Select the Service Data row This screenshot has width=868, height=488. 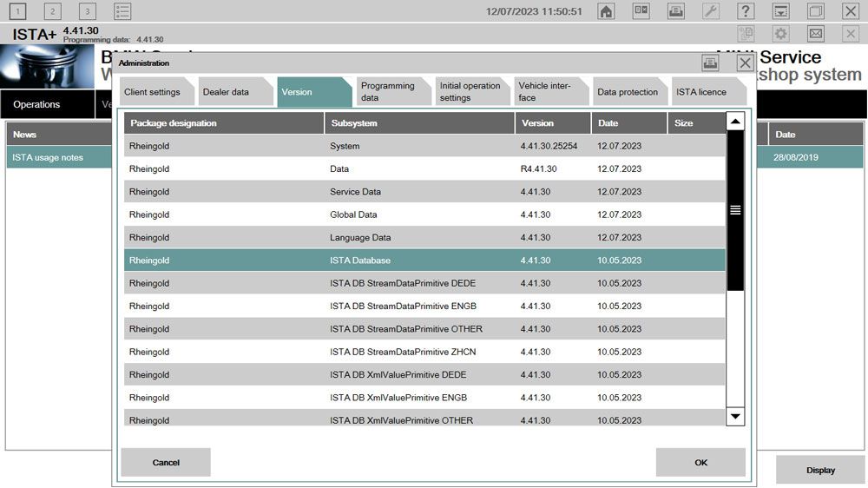pyautogui.click(x=424, y=192)
